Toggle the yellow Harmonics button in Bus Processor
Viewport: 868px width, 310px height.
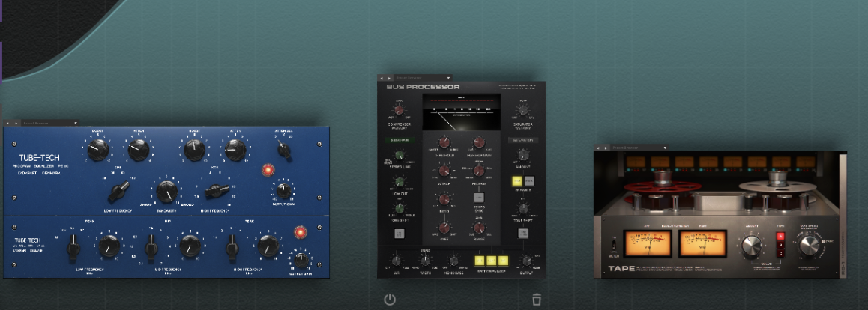tap(517, 180)
